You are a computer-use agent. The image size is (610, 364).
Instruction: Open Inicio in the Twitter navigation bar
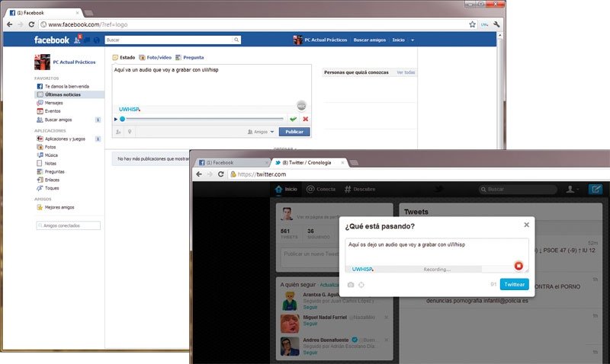(286, 189)
